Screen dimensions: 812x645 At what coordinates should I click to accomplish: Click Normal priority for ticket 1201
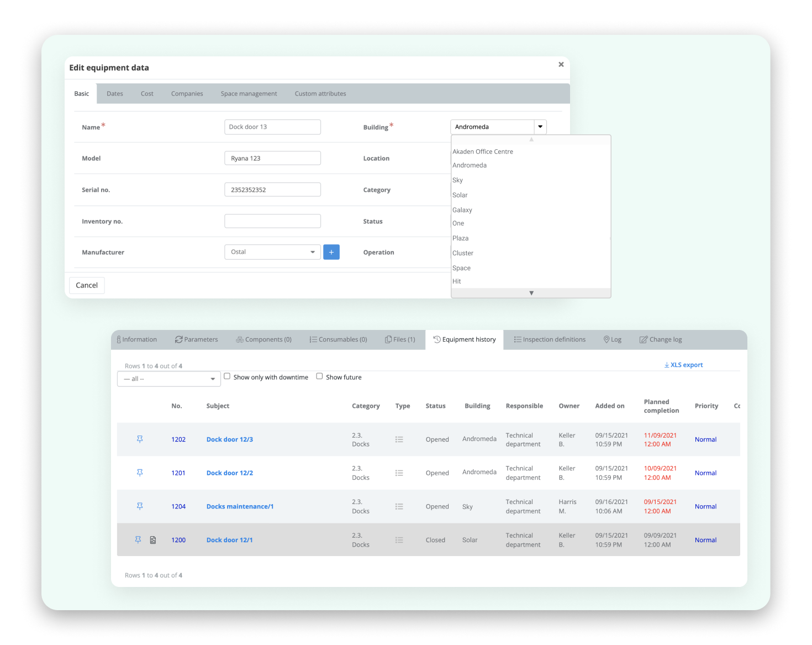click(706, 473)
